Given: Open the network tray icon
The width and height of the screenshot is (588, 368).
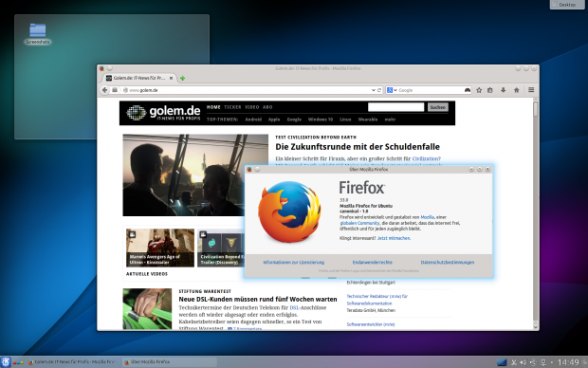Looking at the screenshot, I should tap(542, 362).
